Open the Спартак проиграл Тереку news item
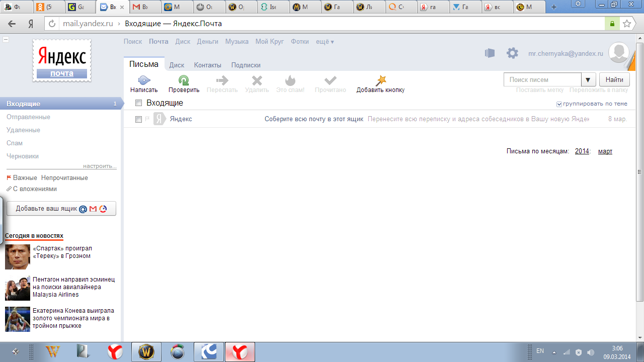This screenshot has height=362, width=644. pos(62,252)
